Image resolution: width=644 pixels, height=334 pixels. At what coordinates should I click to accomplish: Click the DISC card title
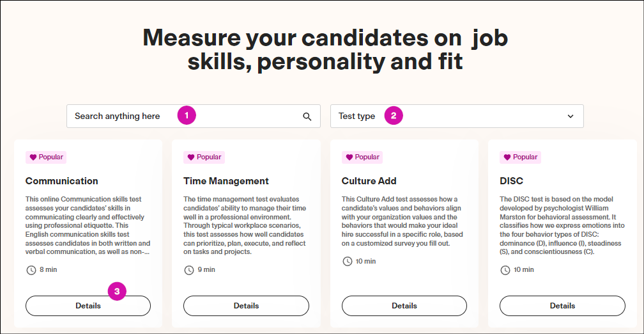[512, 181]
